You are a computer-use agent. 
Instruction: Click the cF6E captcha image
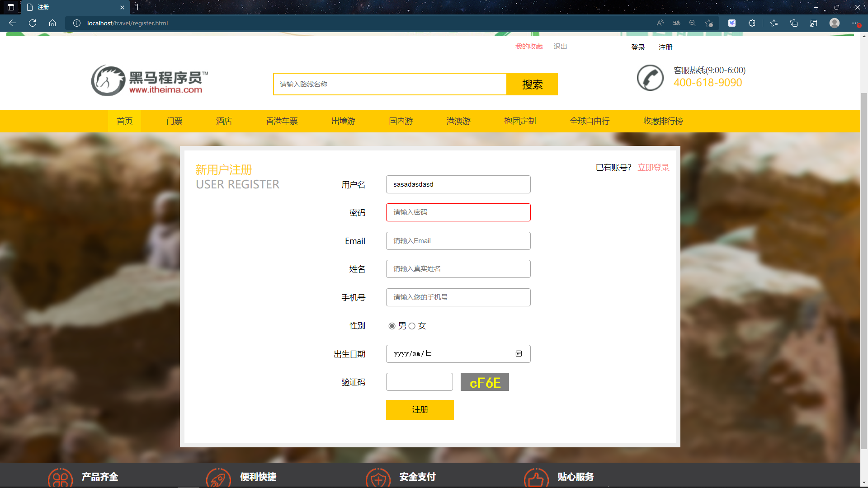[x=485, y=382]
